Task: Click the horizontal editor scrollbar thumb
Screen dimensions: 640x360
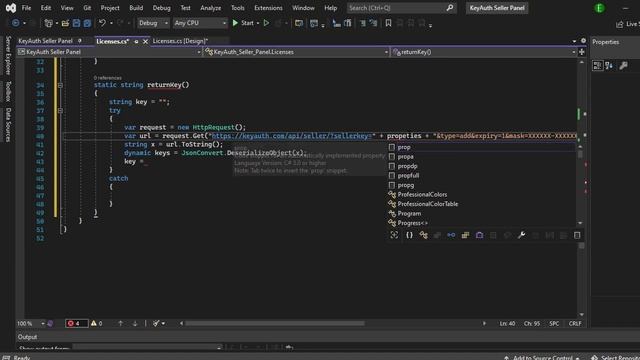Action: coord(275,323)
